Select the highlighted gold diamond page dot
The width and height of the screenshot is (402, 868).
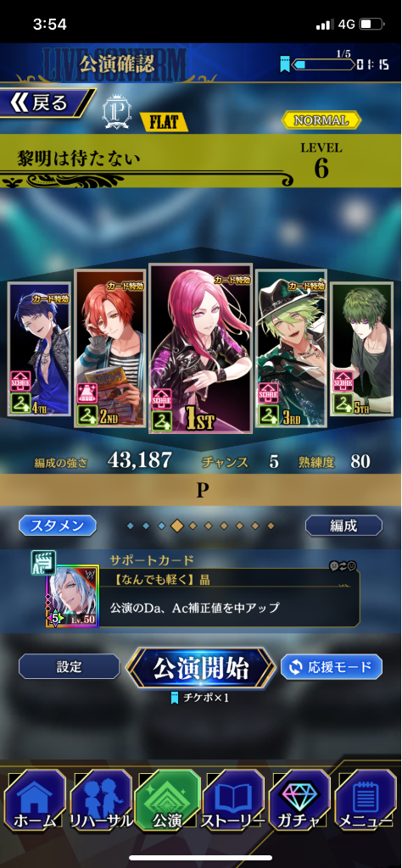176,526
